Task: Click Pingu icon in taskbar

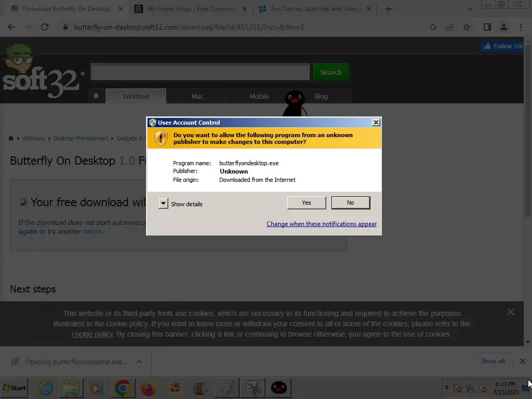Action: [279, 388]
